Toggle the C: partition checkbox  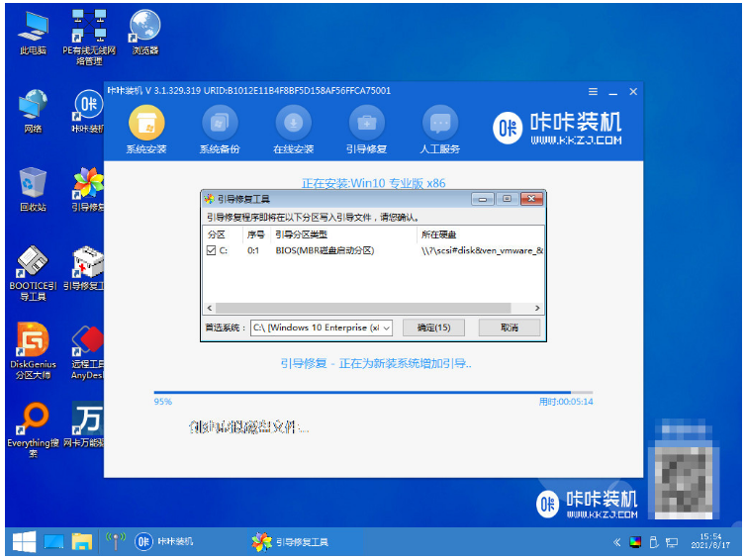coord(211,251)
